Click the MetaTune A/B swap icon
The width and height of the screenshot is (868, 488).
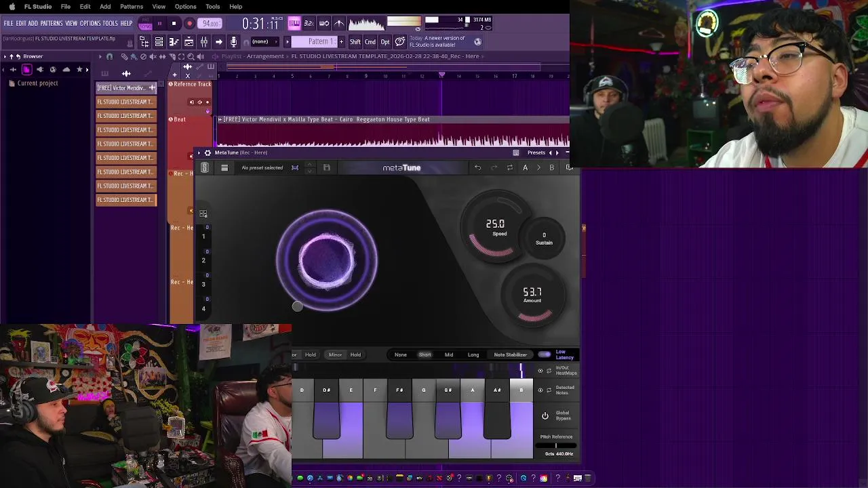(x=509, y=167)
